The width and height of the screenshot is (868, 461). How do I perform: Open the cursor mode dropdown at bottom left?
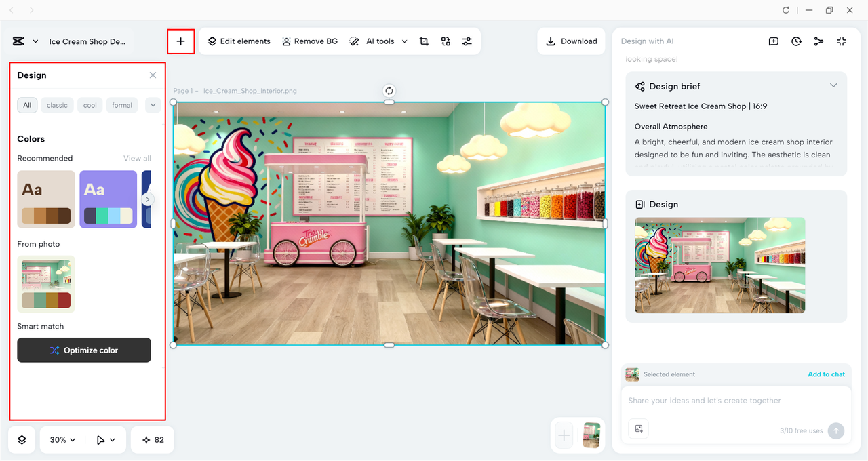coord(106,439)
